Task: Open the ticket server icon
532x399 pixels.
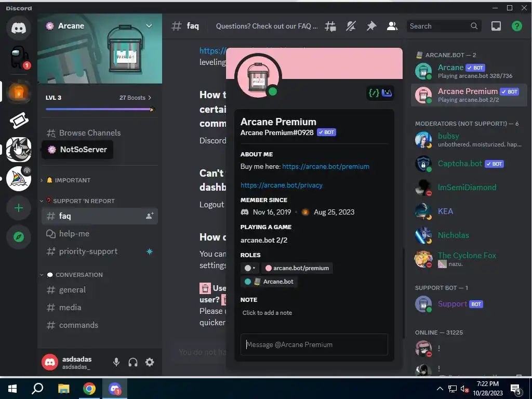Action: (x=19, y=121)
